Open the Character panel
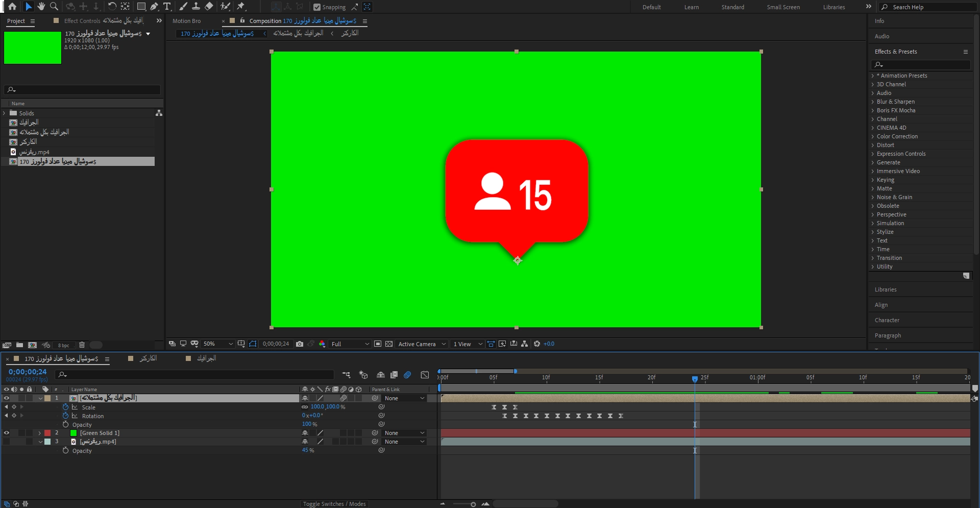This screenshot has height=508, width=980. pyautogui.click(x=887, y=320)
